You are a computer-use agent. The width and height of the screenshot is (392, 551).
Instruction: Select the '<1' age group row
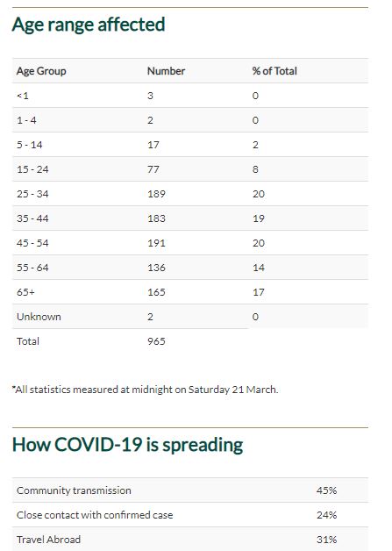[x=190, y=96]
